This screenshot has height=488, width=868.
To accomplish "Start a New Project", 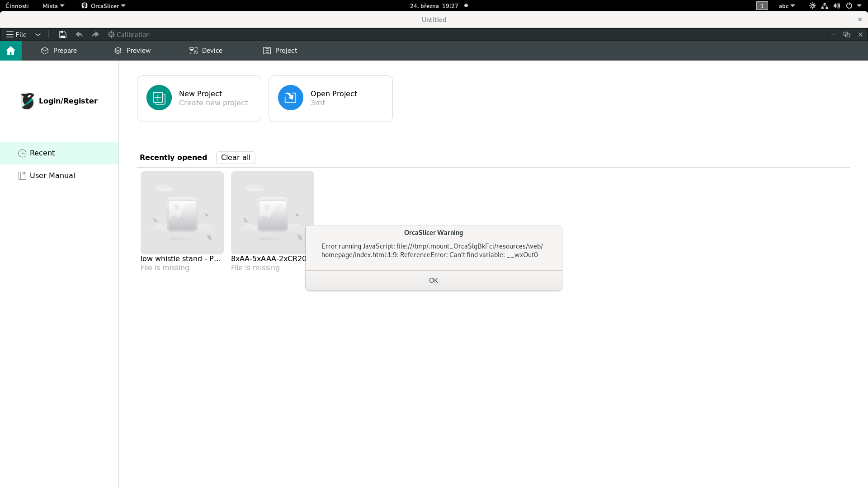I will click(x=199, y=98).
